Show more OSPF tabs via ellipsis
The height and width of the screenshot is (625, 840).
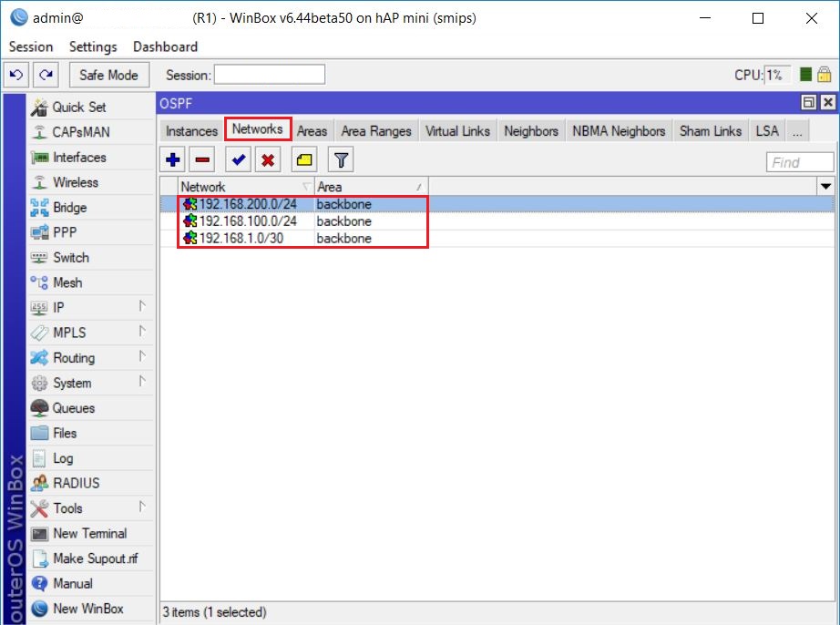(x=797, y=131)
